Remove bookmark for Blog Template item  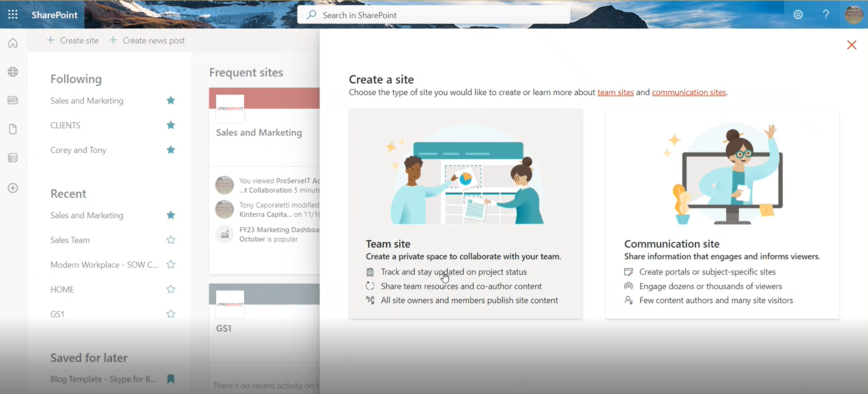click(171, 379)
